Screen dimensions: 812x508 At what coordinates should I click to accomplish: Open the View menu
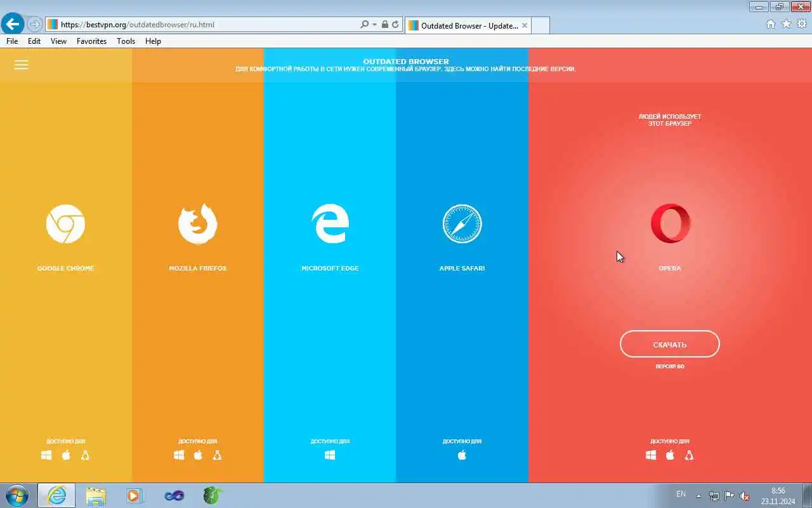click(58, 41)
